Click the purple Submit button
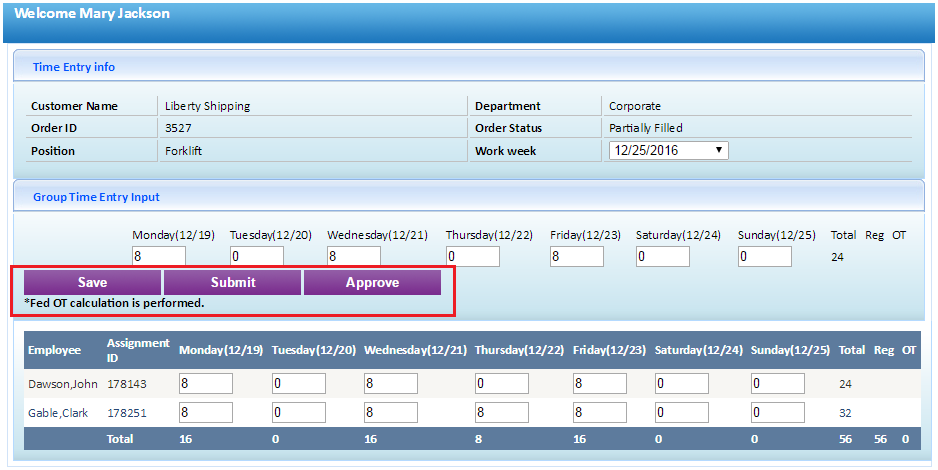 [x=232, y=282]
